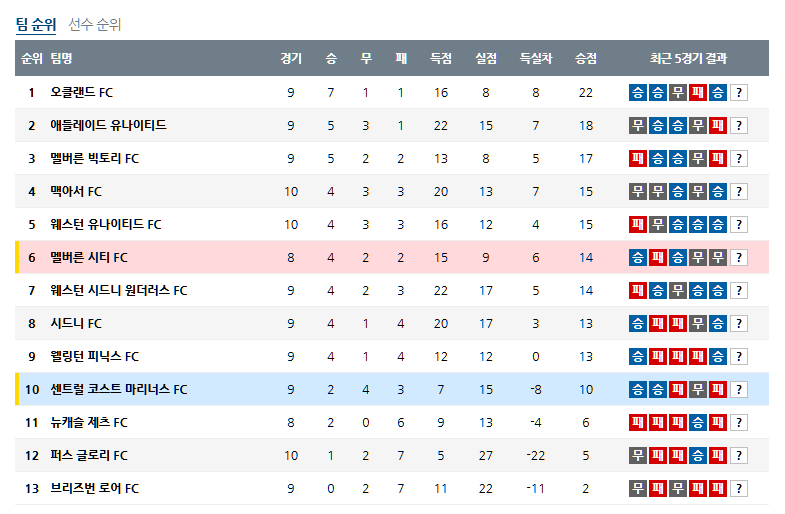Open the 웨스턴 유나이티드 FC team link
Screen dimensions: 785x514
coord(106,225)
